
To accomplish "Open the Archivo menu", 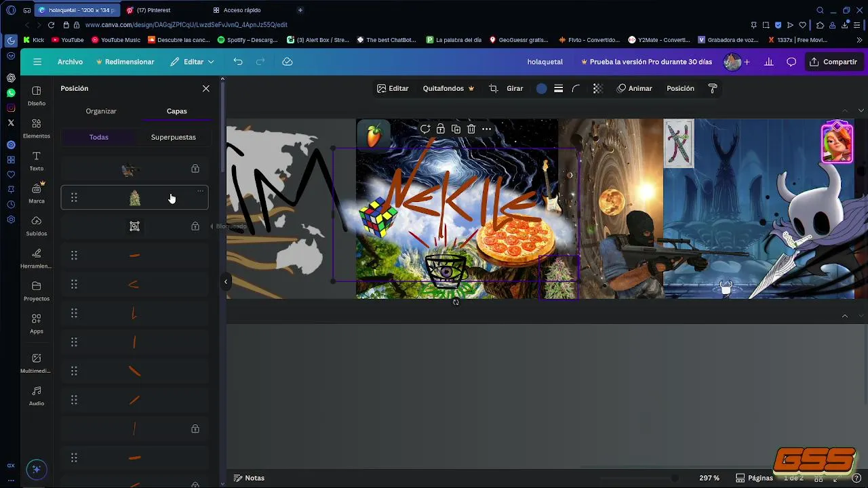I will pos(70,62).
